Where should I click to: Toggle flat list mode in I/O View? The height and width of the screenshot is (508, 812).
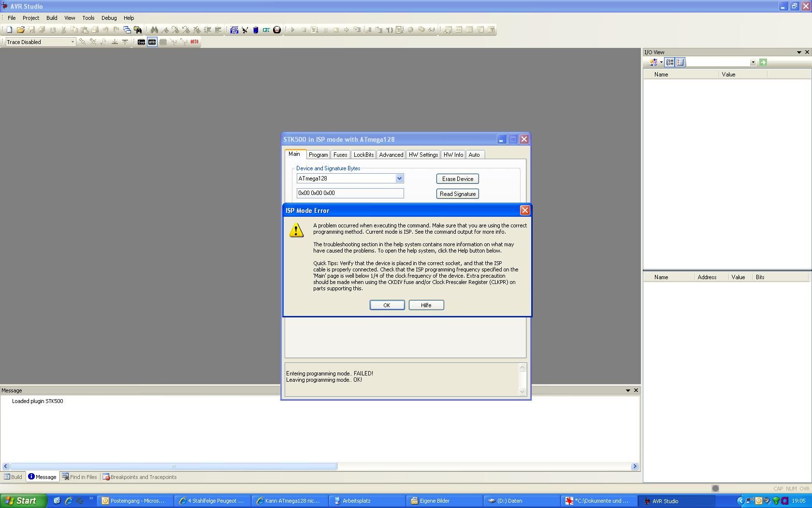click(x=680, y=62)
